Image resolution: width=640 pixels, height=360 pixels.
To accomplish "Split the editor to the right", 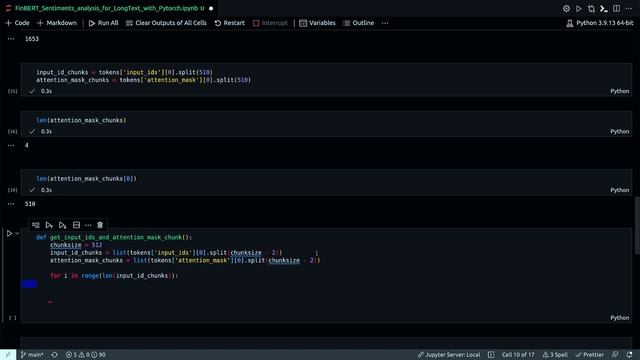I will pos(616,8).
